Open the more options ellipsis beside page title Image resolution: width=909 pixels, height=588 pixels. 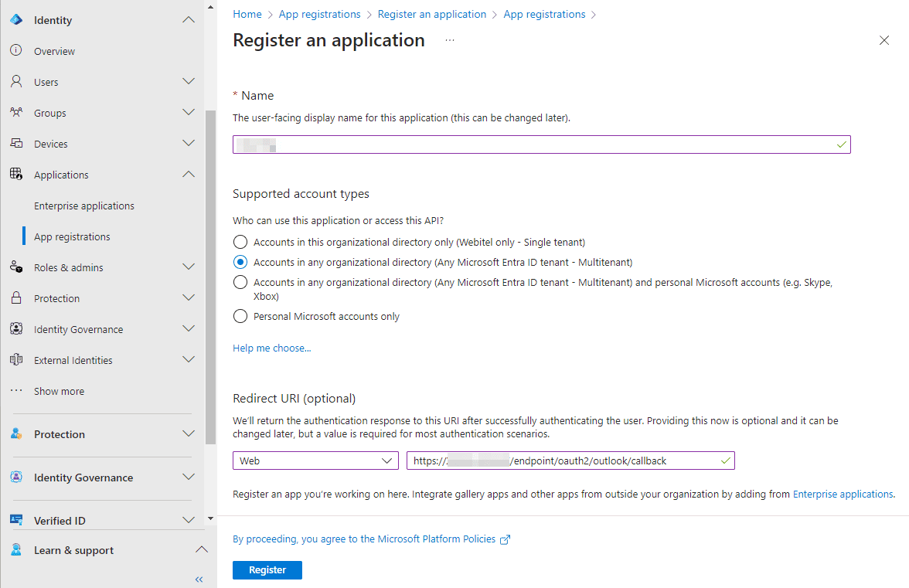(450, 40)
